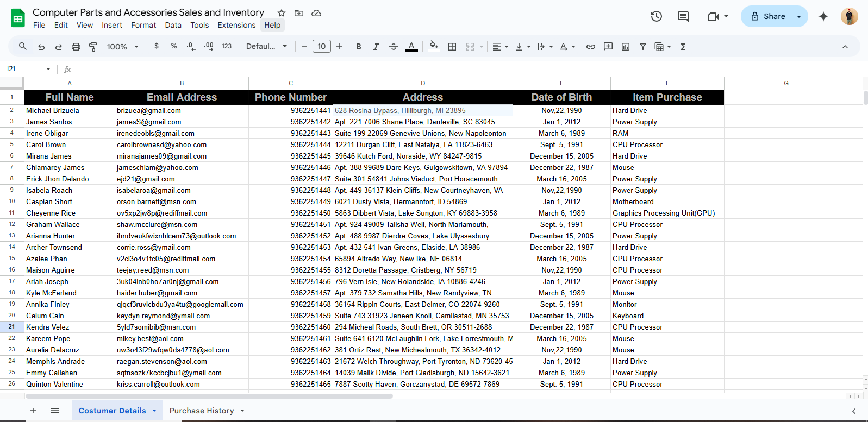The width and height of the screenshot is (868, 422).
Task: Create a filter funnel icon
Action: [x=643, y=47]
